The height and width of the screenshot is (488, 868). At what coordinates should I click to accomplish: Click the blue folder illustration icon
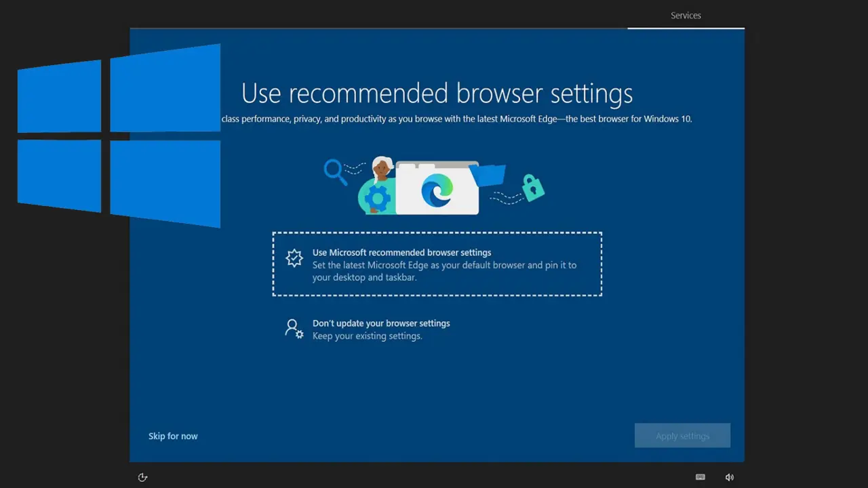(x=488, y=175)
